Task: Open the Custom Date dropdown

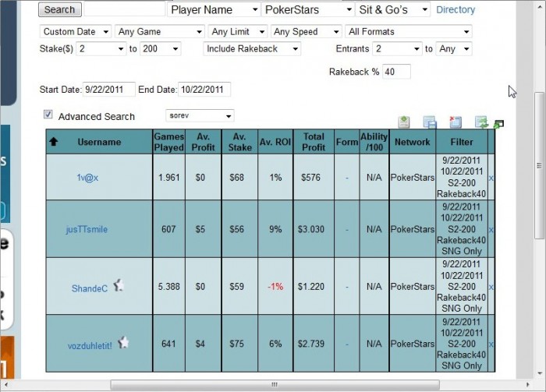Action: 75,32
